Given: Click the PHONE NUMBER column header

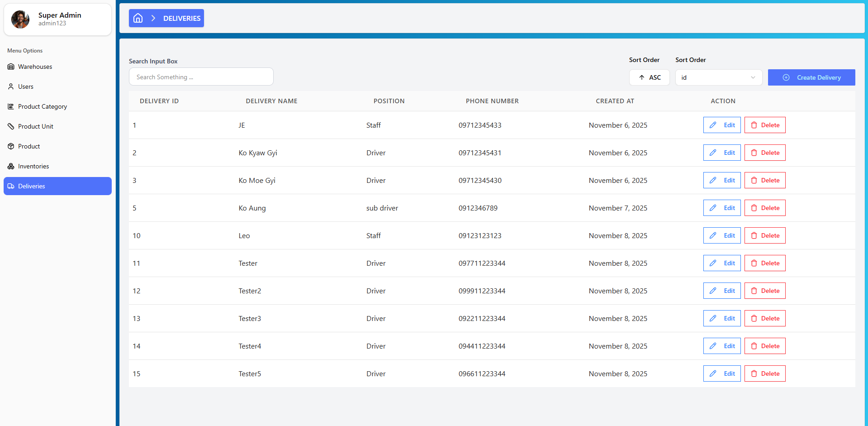Looking at the screenshot, I should [x=492, y=101].
